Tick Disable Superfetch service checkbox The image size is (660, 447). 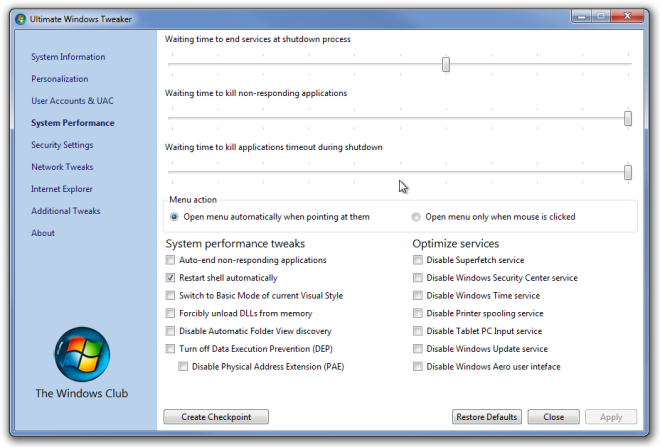tap(418, 260)
